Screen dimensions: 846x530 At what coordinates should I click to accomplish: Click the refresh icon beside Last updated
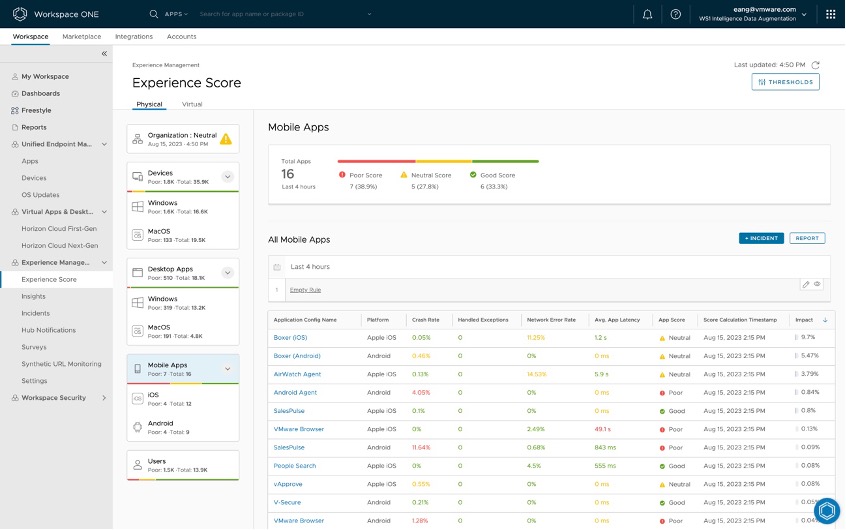click(816, 64)
